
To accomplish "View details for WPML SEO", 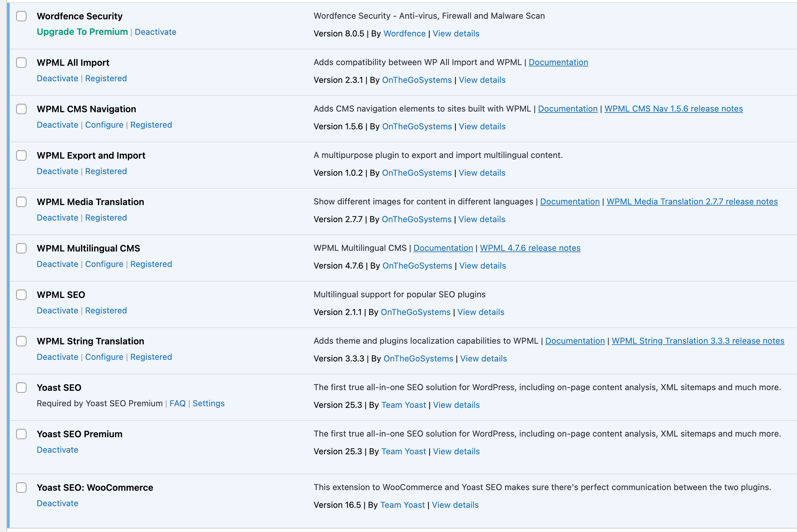I will click(x=481, y=312).
